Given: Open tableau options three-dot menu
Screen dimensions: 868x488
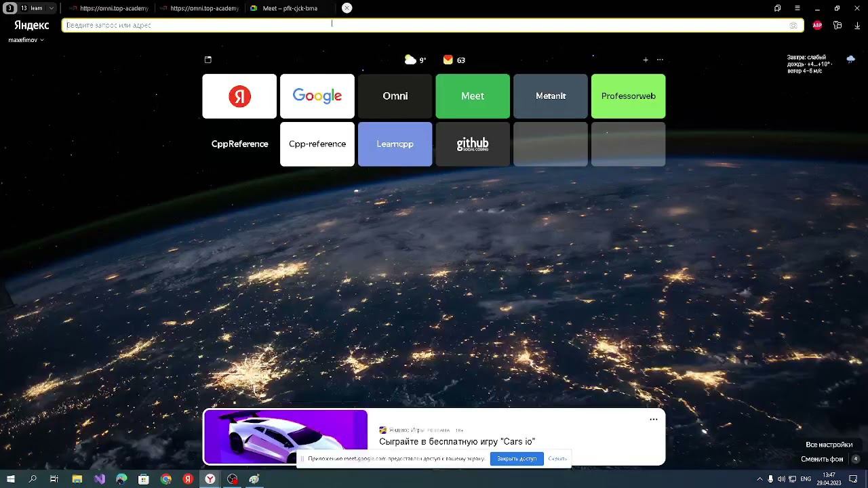Looking at the screenshot, I should (660, 60).
